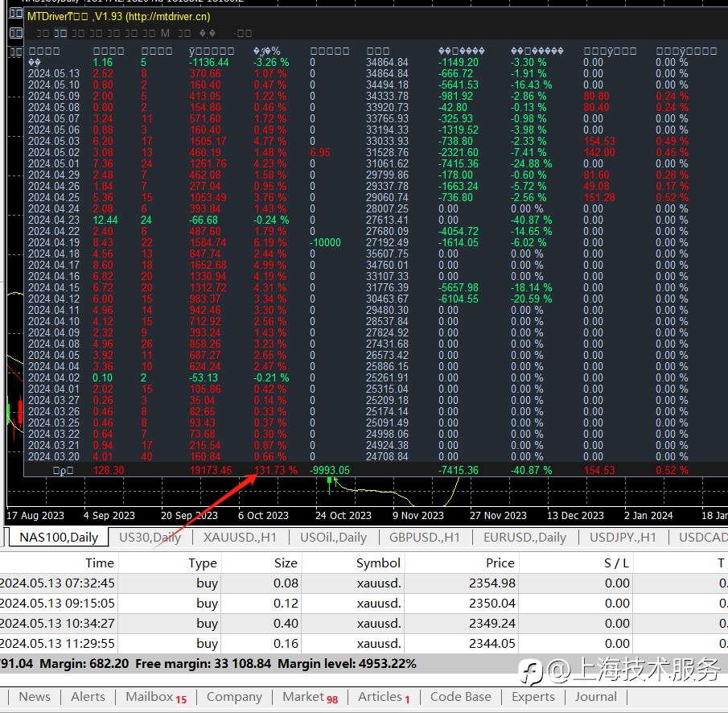Click the mtdriver.cn URL in panel title
728x713 pixels.
coord(167,17)
